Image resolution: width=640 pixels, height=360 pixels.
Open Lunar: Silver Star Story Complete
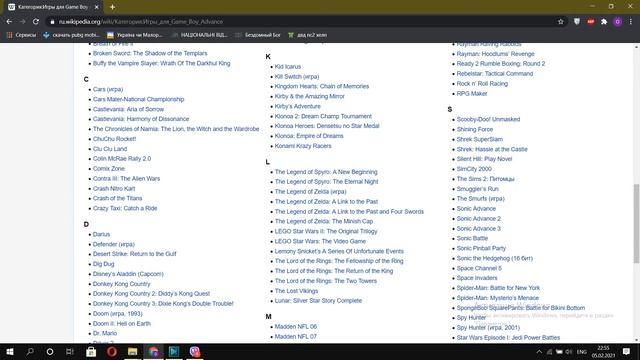coord(318,301)
